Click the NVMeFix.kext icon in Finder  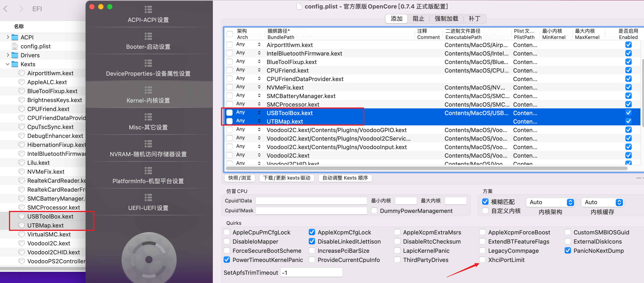click(x=22, y=172)
